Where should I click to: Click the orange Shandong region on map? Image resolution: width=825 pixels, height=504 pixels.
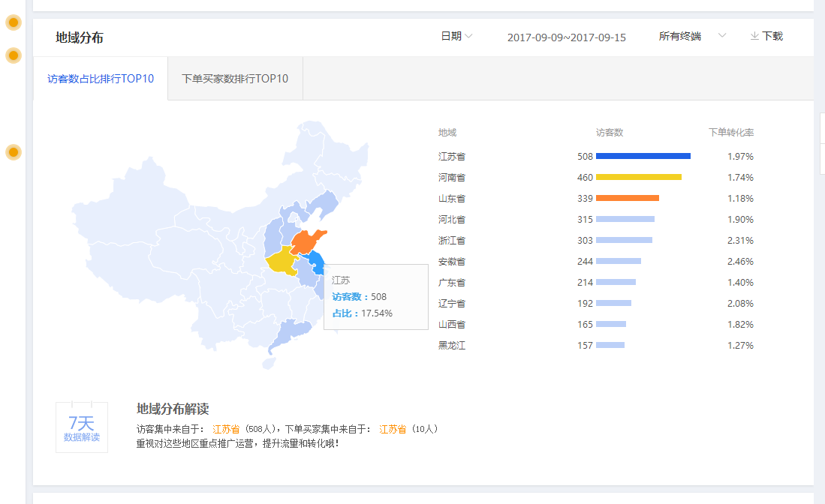[306, 242]
